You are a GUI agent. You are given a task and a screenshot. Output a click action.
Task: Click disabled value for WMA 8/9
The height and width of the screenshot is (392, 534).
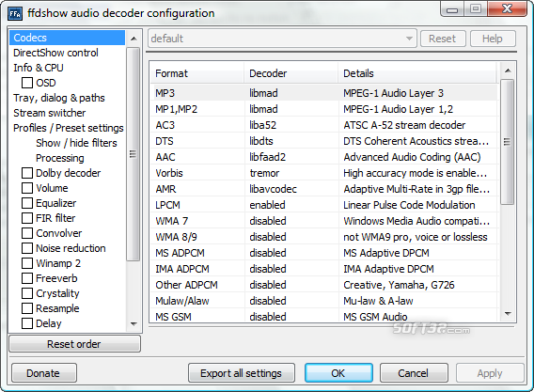tap(268, 237)
